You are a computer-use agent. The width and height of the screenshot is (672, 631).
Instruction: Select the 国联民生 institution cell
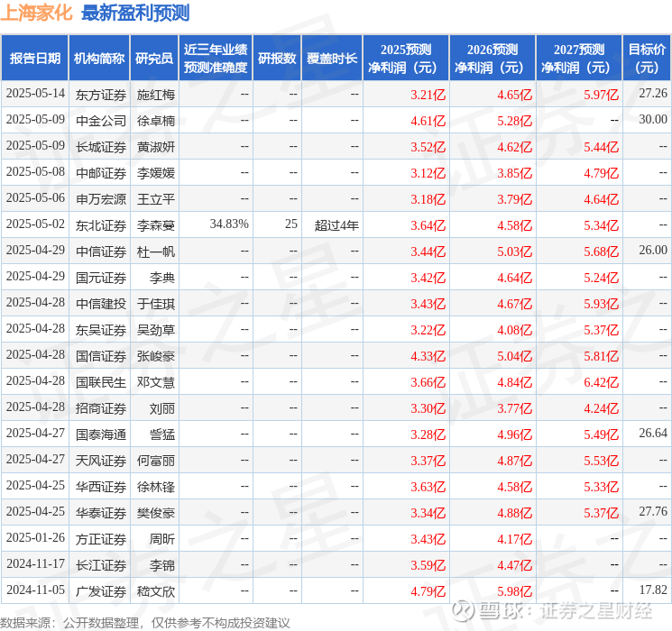(101, 382)
